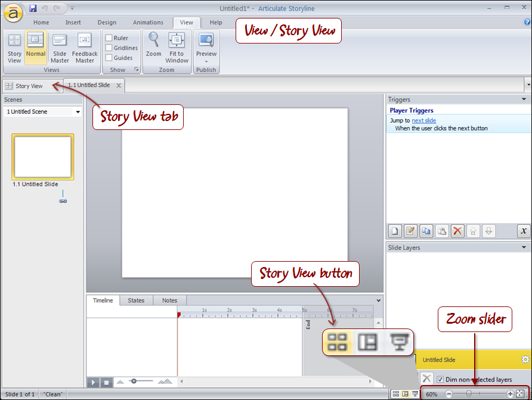
Task: Open the Show group dialog launcher
Action: [137, 69]
